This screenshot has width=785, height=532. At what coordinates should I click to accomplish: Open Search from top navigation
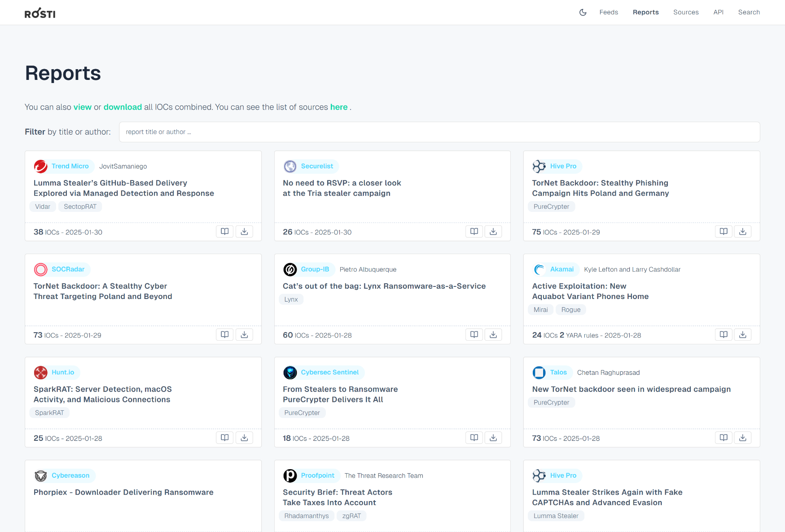click(749, 12)
